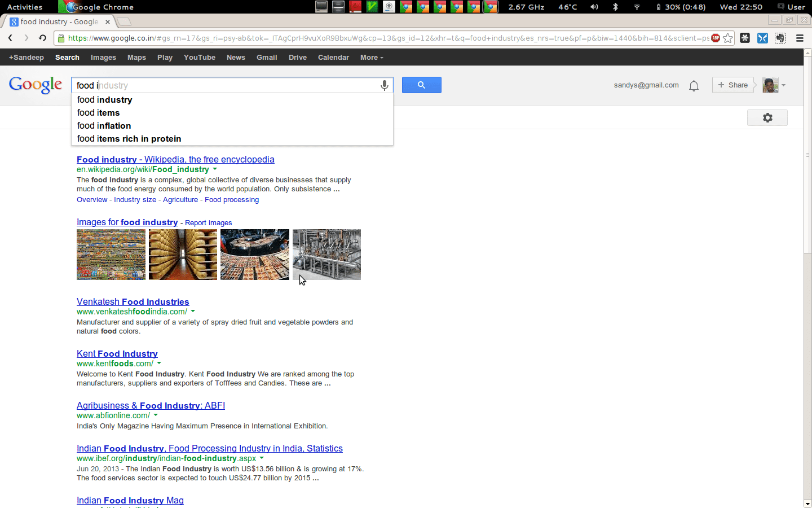Open the Venkatesh Food Industries result
The height and width of the screenshot is (508, 812).
tap(133, 302)
